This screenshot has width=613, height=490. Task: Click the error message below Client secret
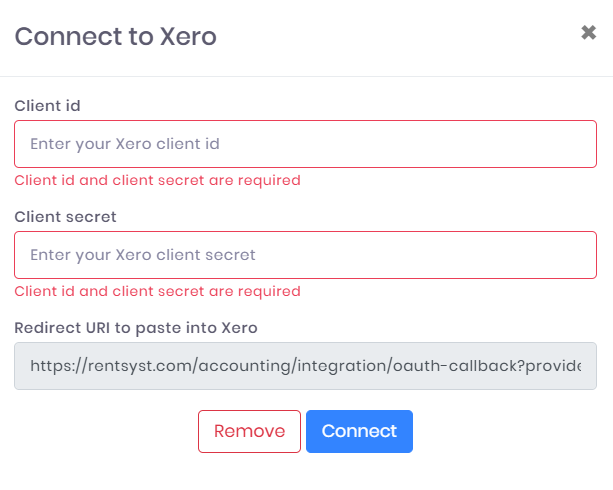click(157, 292)
